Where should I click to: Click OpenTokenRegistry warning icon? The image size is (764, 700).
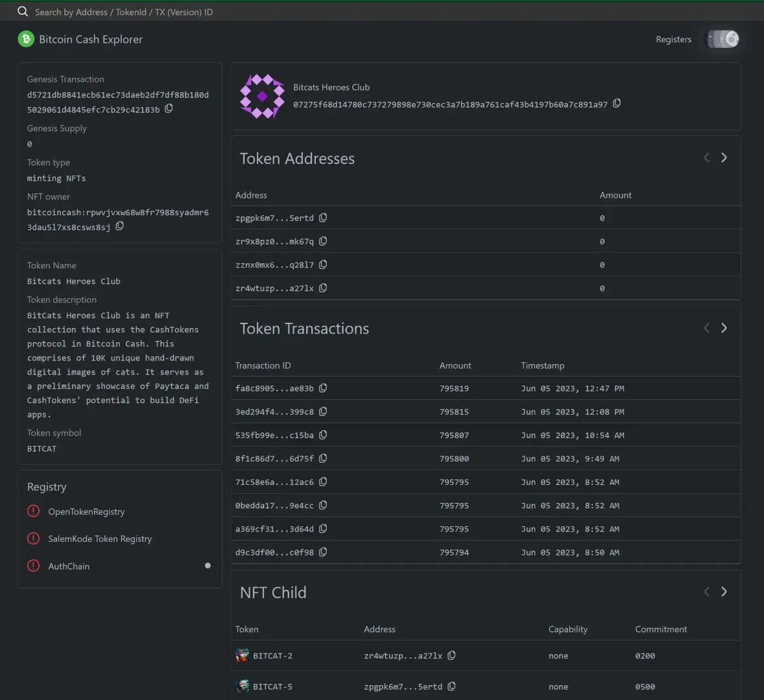tap(33, 511)
